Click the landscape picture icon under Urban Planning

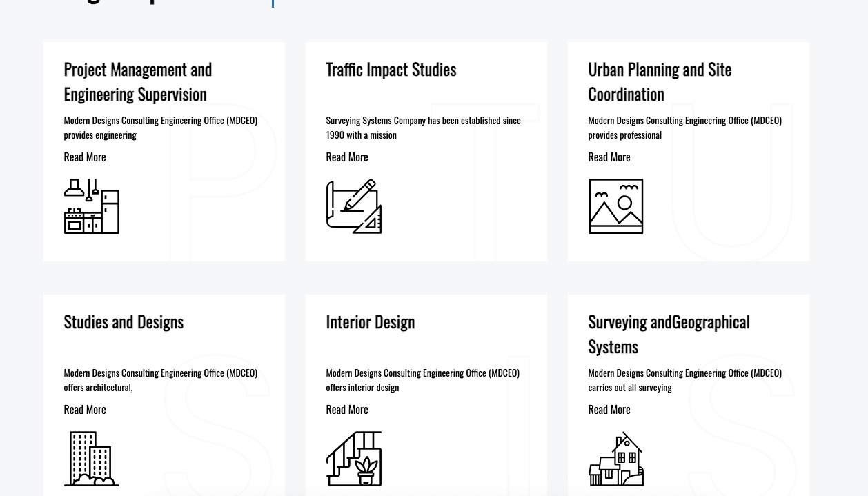(615, 206)
